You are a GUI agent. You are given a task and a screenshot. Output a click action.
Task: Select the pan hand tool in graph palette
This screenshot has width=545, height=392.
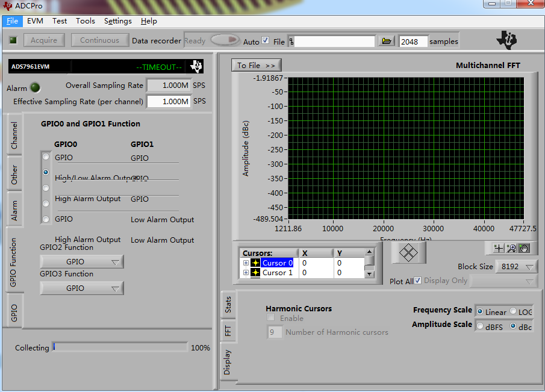(x=523, y=248)
